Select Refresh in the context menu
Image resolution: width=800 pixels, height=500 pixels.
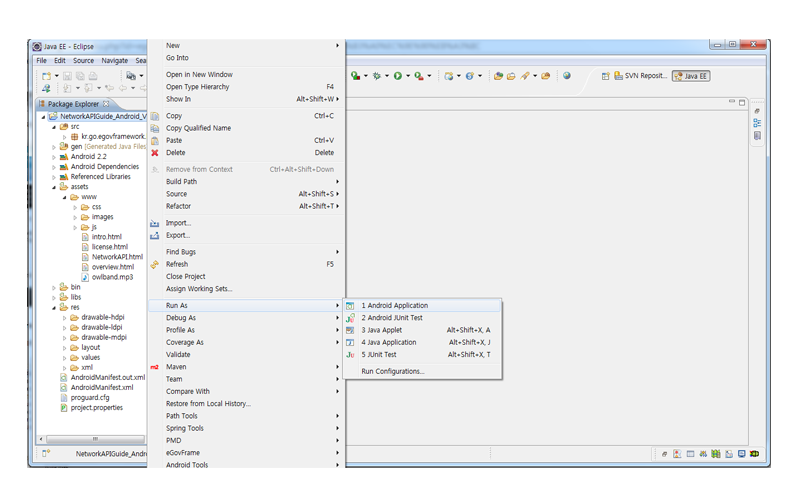point(177,264)
